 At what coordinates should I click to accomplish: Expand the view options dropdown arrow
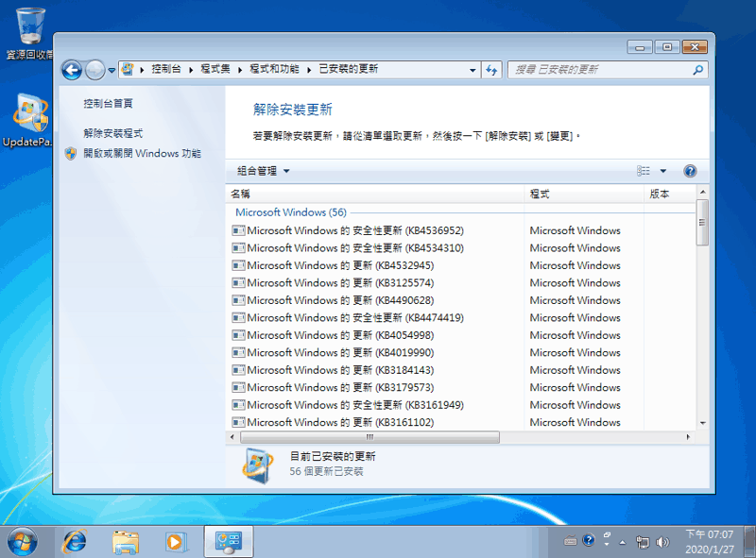pyautogui.click(x=663, y=171)
